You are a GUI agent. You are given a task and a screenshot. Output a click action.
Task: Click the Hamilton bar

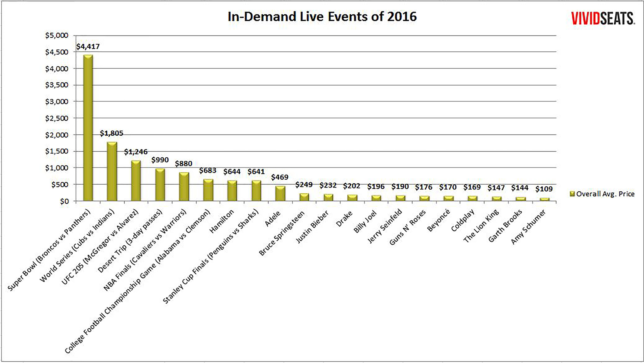pos(232,191)
